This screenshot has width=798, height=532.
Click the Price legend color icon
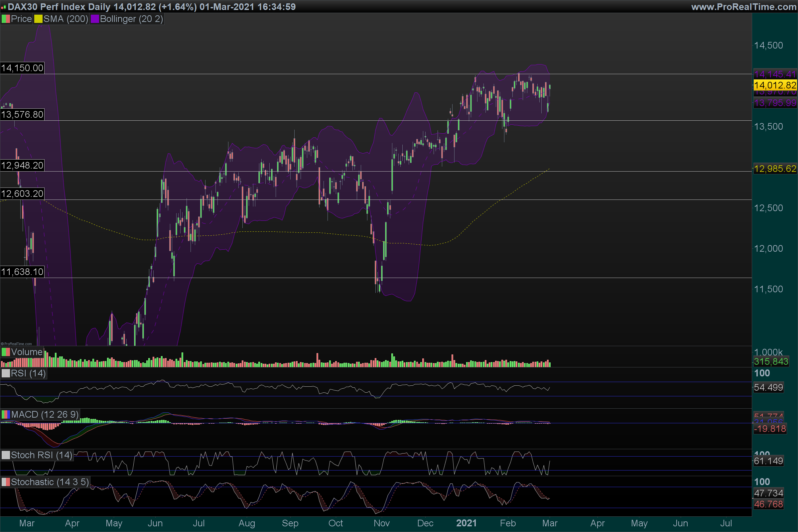(6, 19)
